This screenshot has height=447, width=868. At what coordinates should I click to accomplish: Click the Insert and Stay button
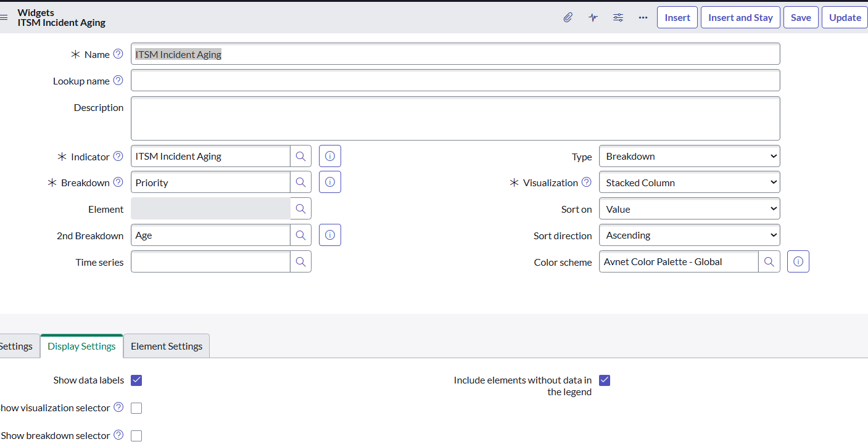tap(740, 18)
